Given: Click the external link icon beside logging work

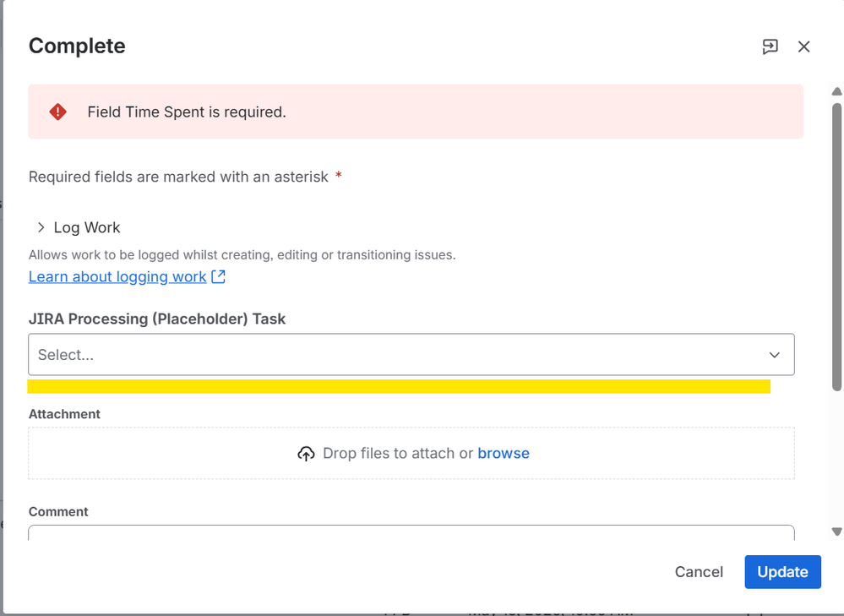Looking at the screenshot, I should click(218, 277).
